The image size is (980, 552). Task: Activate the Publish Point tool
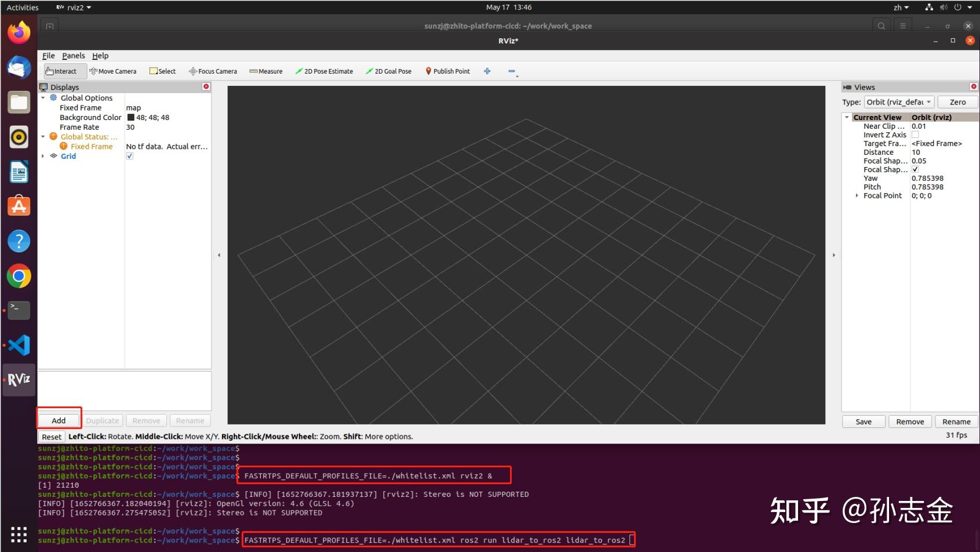click(447, 71)
